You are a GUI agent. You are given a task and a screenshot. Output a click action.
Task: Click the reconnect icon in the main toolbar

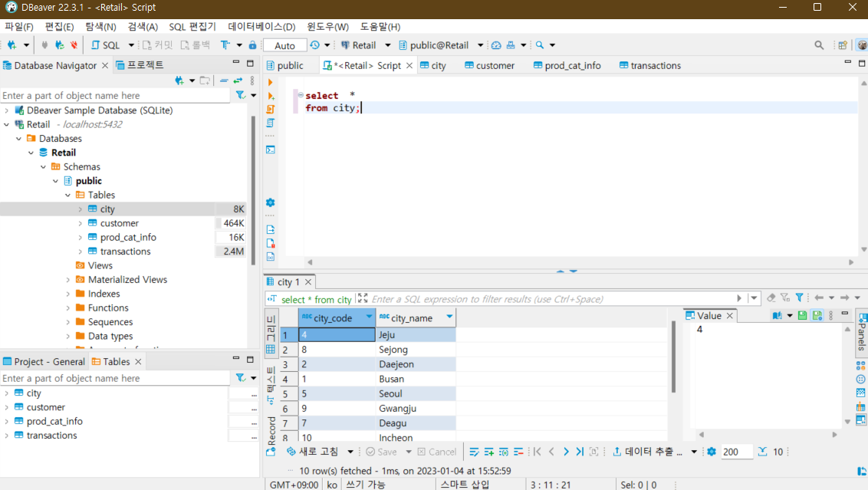[59, 45]
